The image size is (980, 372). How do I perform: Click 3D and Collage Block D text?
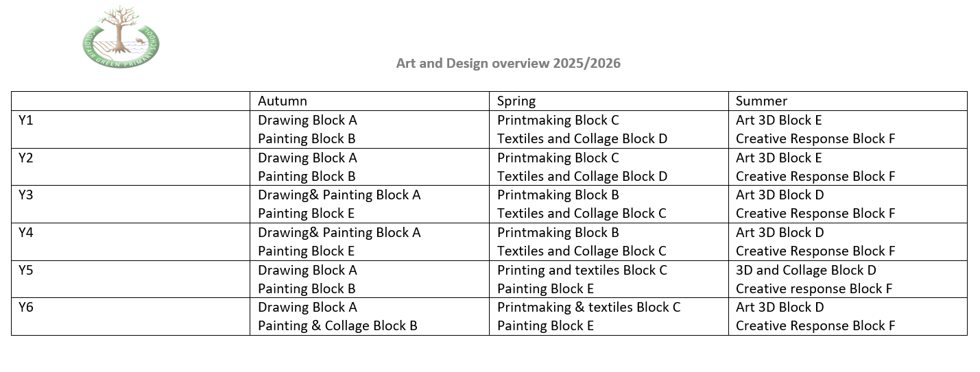806,271
